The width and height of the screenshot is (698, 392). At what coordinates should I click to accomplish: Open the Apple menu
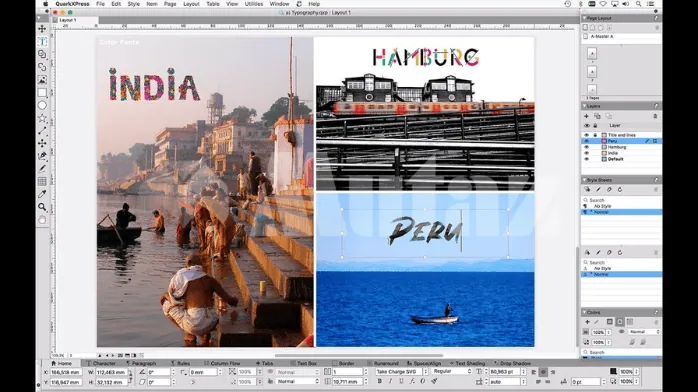point(45,4)
